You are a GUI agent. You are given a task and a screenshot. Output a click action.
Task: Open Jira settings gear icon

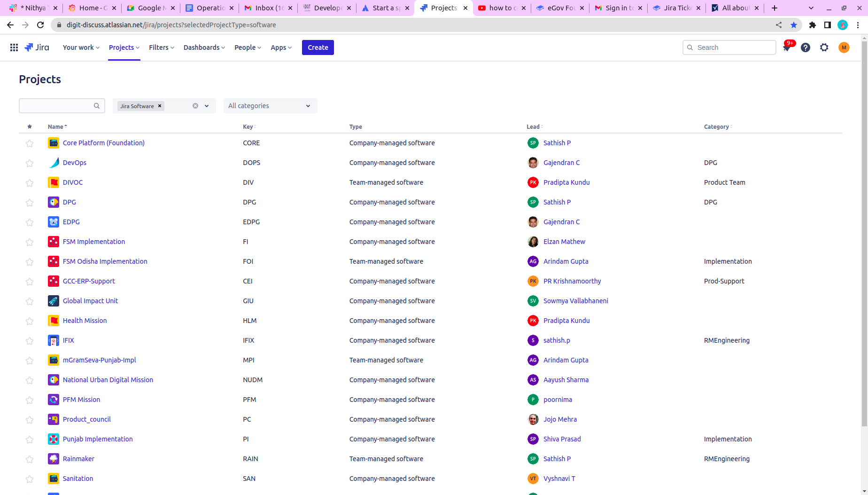click(x=824, y=47)
